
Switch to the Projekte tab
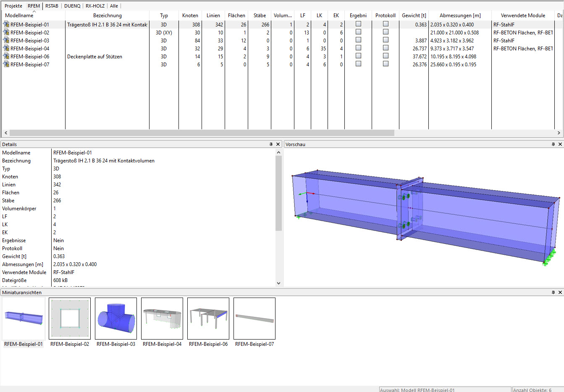pyautogui.click(x=13, y=6)
